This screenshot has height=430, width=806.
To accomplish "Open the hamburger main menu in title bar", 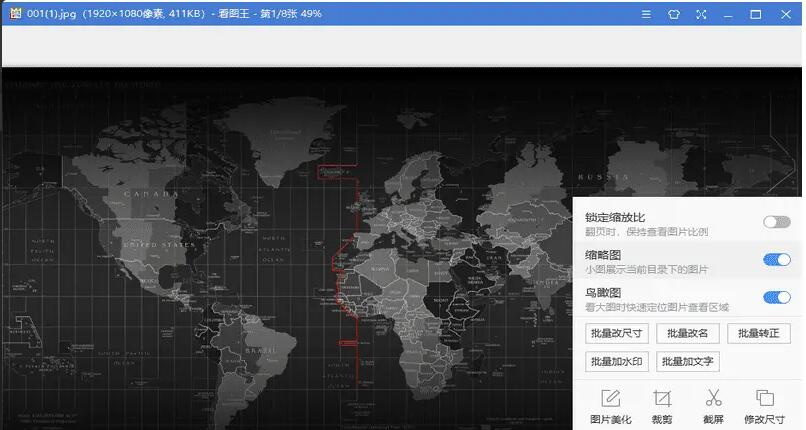I will coord(646,15).
